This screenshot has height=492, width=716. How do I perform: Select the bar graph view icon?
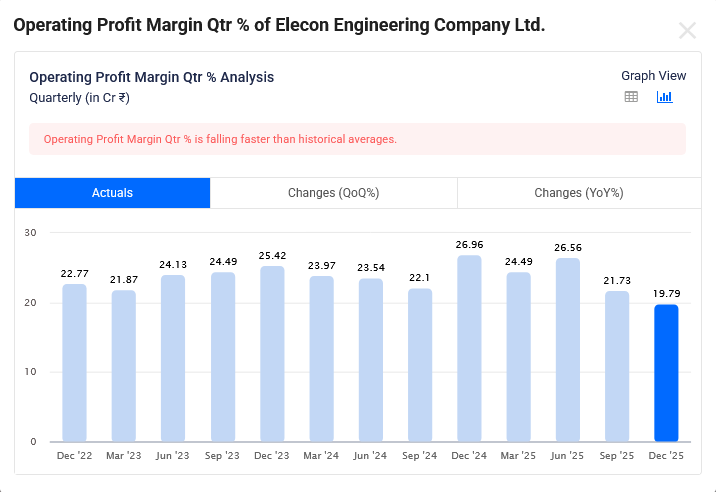(x=664, y=97)
